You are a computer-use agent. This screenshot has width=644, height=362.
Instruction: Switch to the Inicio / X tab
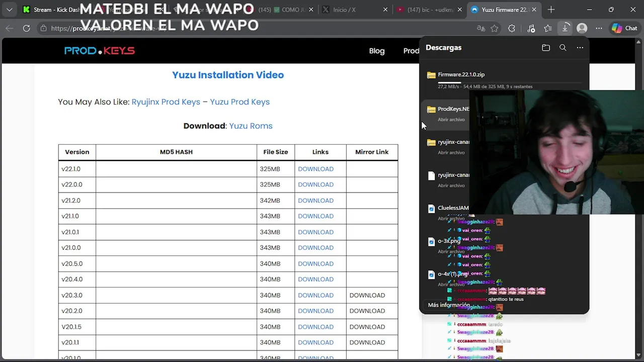(x=355, y=10)
